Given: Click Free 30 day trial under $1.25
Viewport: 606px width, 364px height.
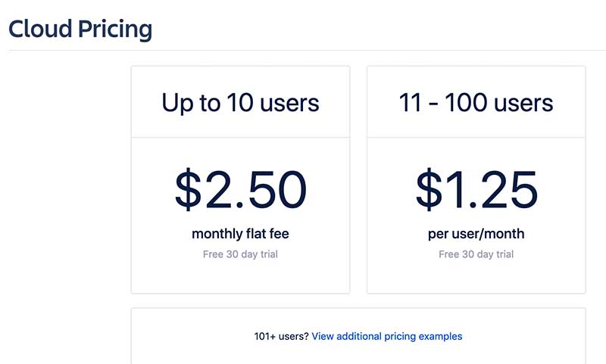Looking at the screenshot, I should (x=476, y=254).
